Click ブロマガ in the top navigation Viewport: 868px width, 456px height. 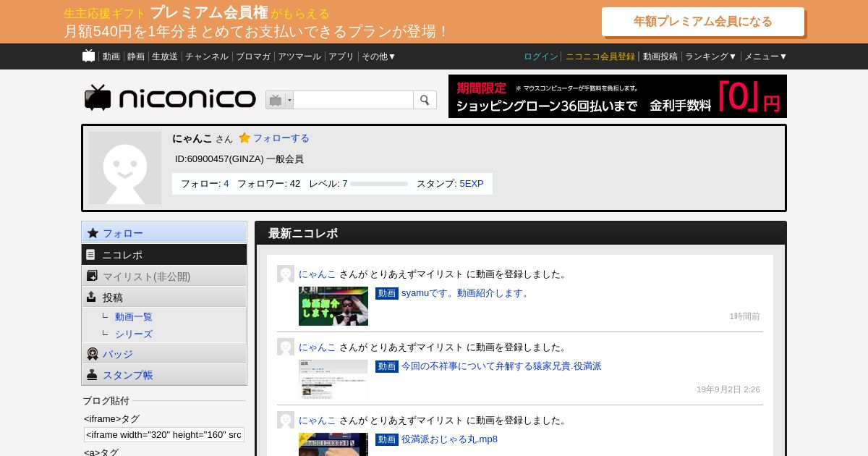pos(253,56)
